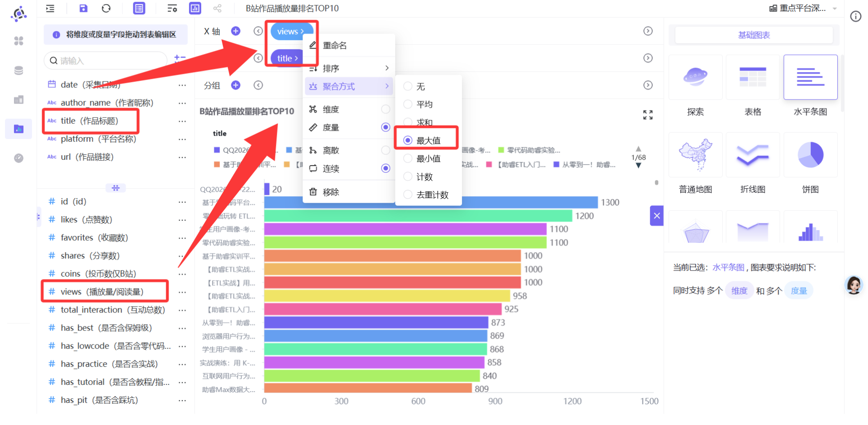Choose 移除 in the context menu
This screenshot has height=425, width=868.
tap(349, 192)
